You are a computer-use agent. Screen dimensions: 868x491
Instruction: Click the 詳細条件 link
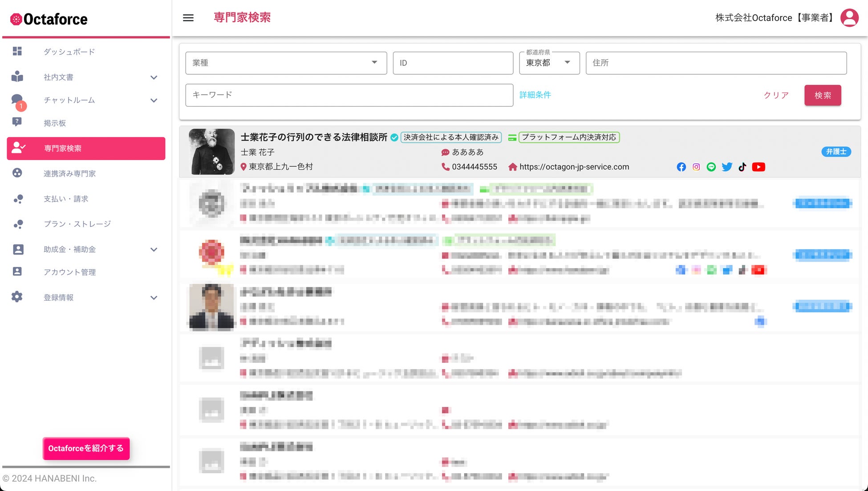(x=535, y=95)
